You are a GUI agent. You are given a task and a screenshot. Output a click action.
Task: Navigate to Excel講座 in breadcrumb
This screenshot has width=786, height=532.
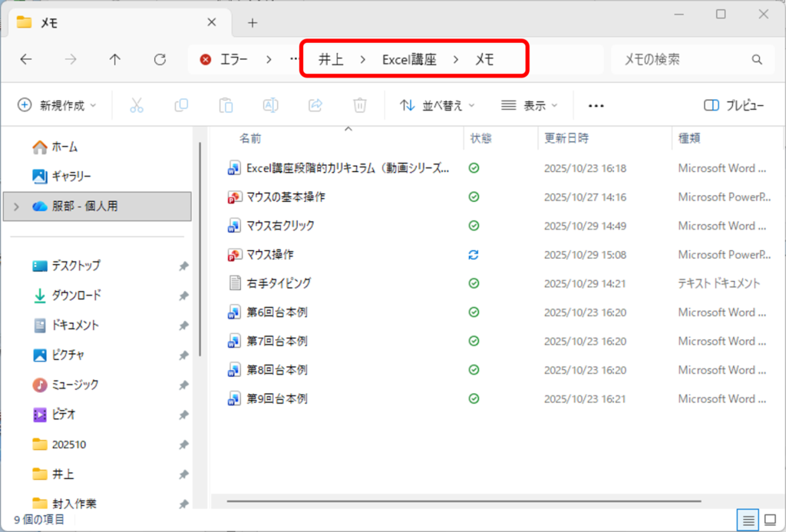point(409,59)
